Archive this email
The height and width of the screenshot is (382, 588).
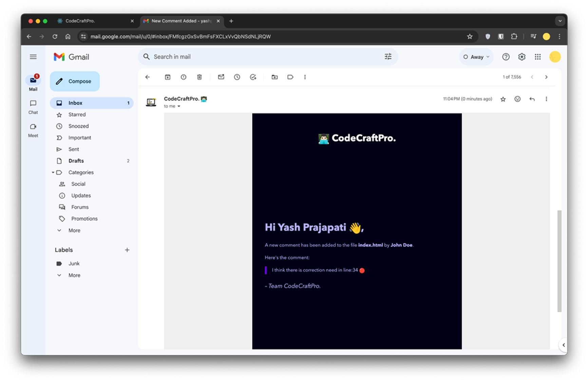(x=168, y=77)
